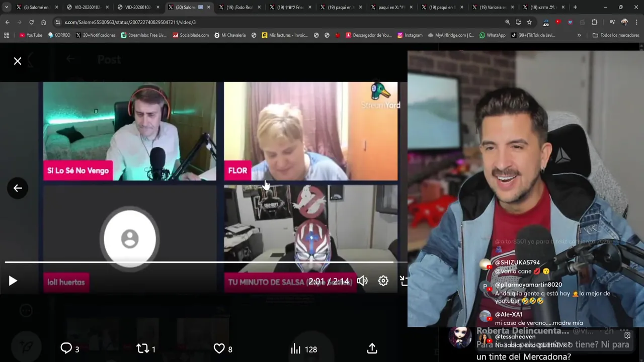Open the WhatsApp bookmark
This screenshot has width=644, height=362.
pyautogui.click(x=493, y=35)
